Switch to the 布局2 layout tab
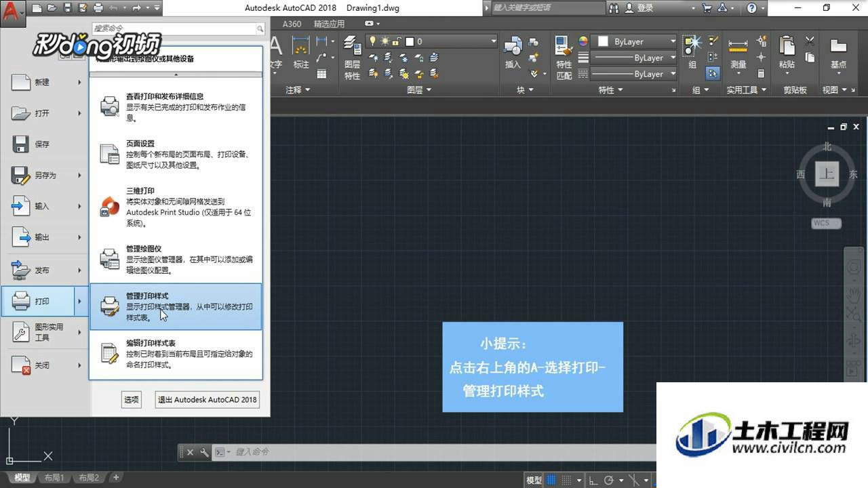This screenshot has height=488, width=868. (89, 478)
